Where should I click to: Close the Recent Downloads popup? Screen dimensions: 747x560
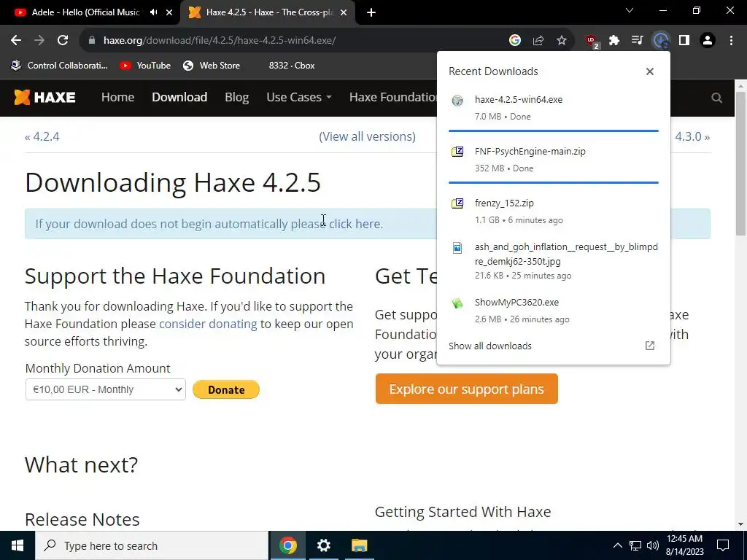point(650,71)
